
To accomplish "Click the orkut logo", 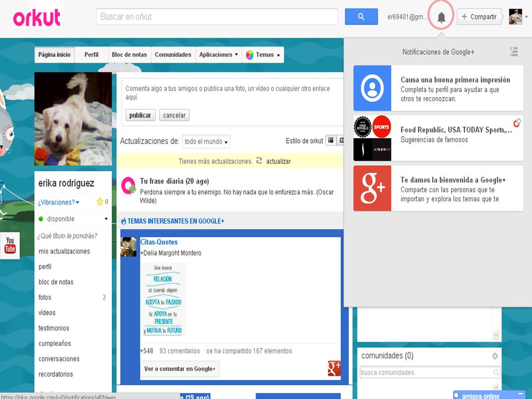I will [x=37, y=17].
